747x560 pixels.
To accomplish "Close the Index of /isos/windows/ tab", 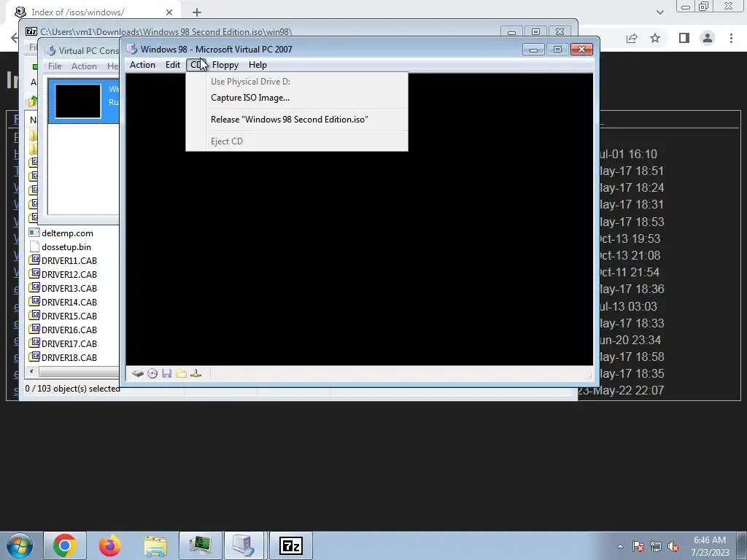I will (169, 12).
